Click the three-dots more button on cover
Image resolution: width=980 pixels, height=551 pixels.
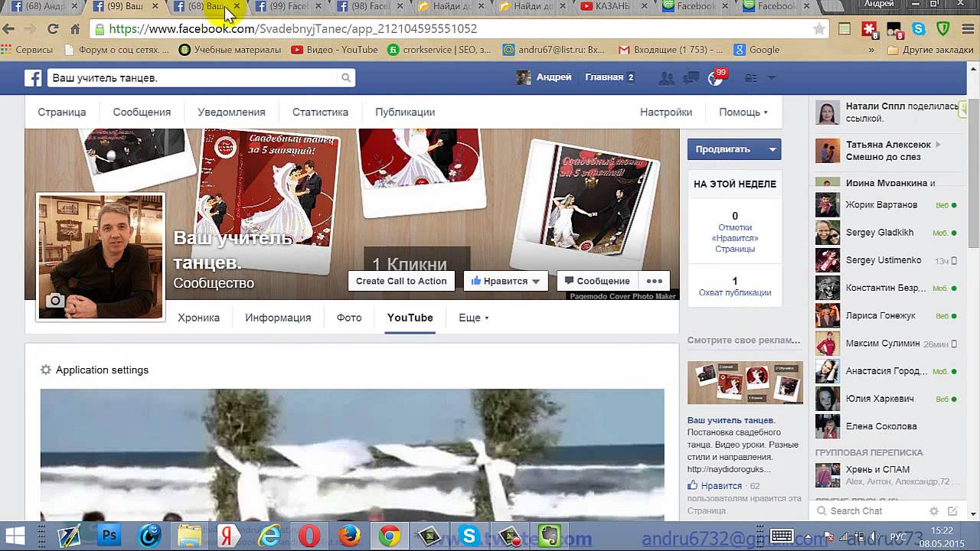click(654, 281)
